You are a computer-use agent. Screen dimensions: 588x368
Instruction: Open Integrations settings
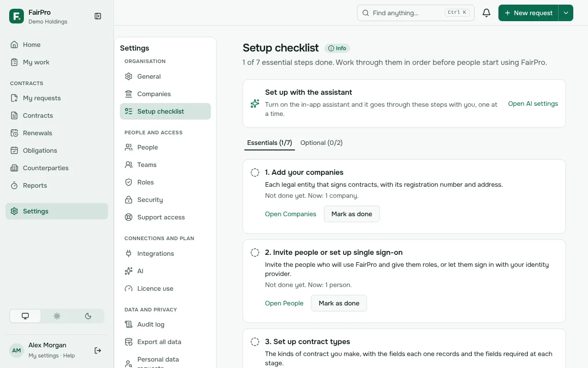click(165, 253)
